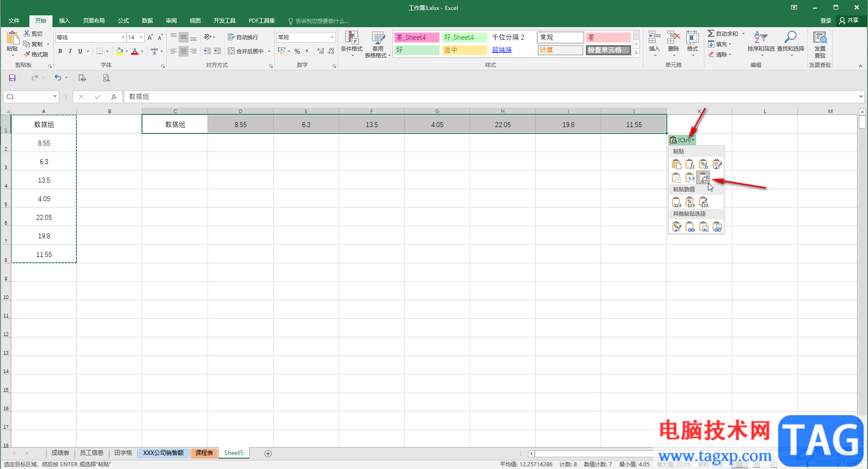Toggle Underline formatting
Screen dimensions: 868x469
coord(80,51)
